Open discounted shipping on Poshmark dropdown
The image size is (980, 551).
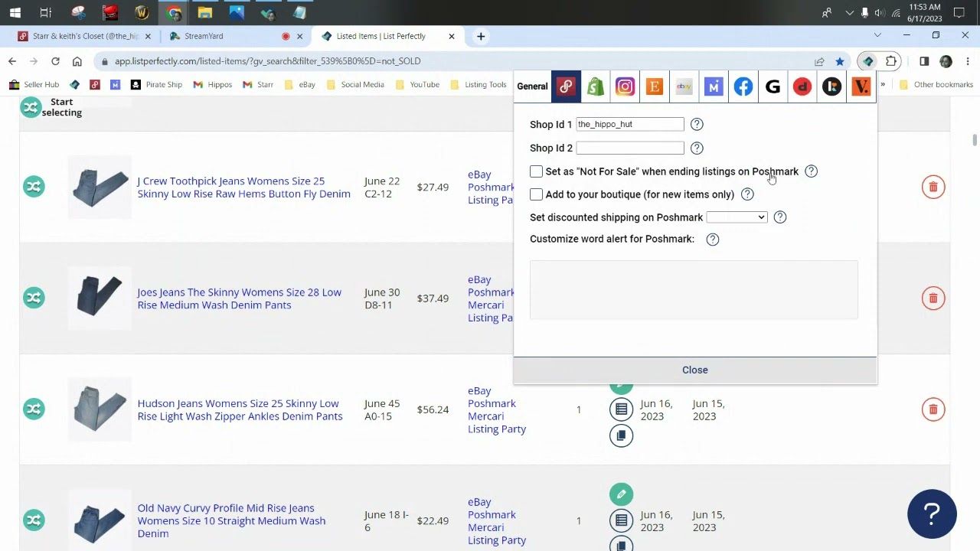737,217
